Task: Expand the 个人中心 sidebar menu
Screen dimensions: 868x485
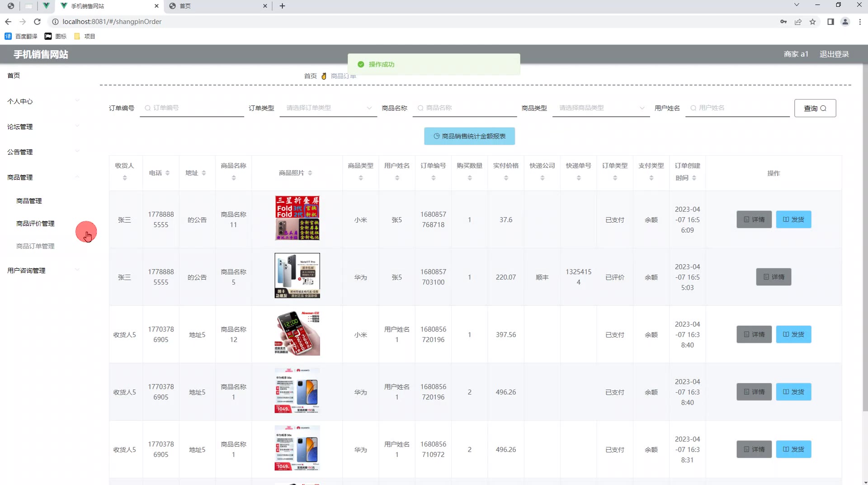Action: click(x=43, y=101)
